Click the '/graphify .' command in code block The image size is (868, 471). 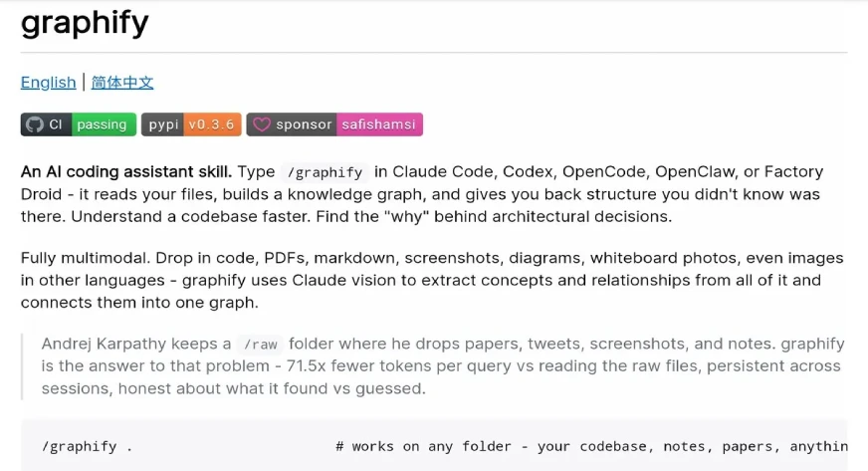point(88,446)
